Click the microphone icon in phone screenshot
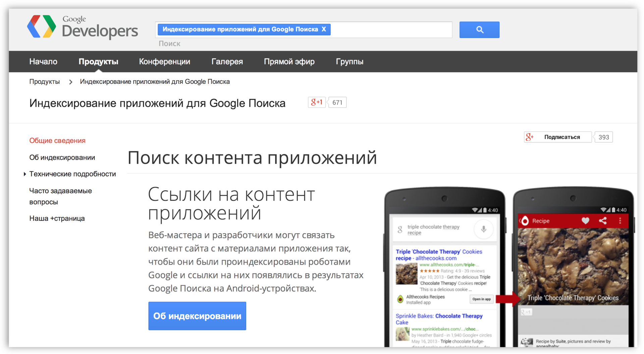 [x=484, y=229]
